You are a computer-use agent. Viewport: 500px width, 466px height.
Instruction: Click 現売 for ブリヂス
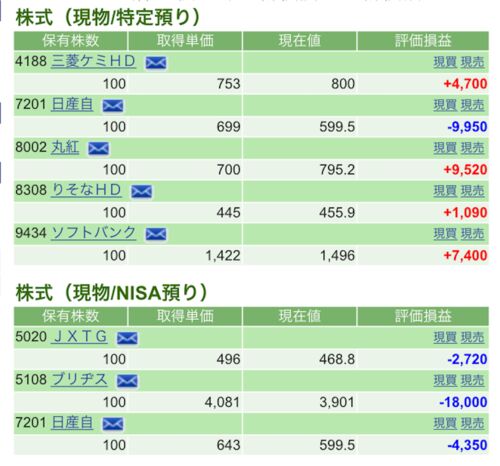click(x=472, y=381)
